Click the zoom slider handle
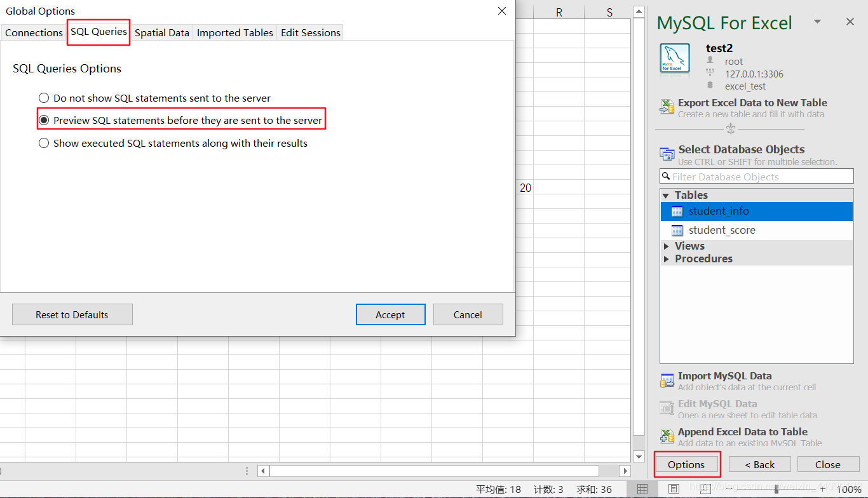The height and width of the screenshot is (498, 868). [776, 489]
